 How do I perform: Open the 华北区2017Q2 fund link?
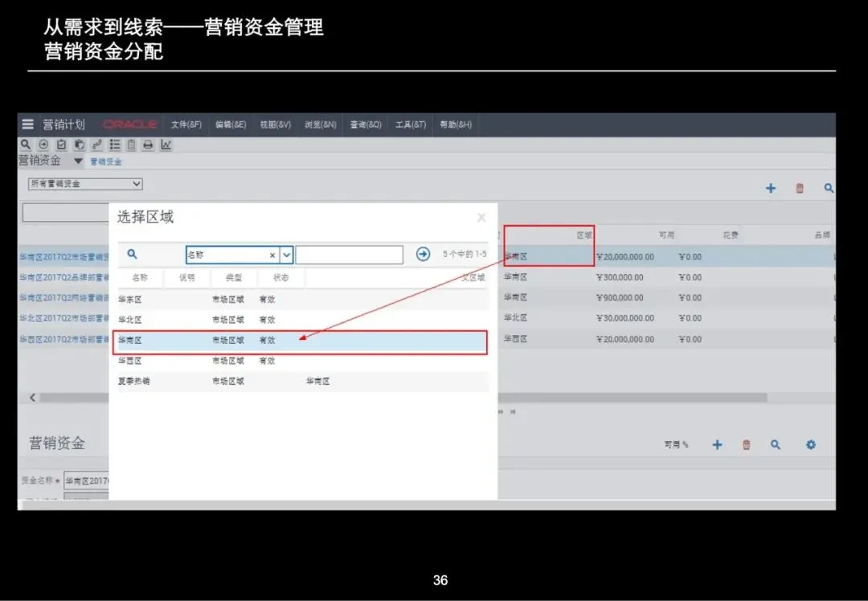tap(64, 318)
